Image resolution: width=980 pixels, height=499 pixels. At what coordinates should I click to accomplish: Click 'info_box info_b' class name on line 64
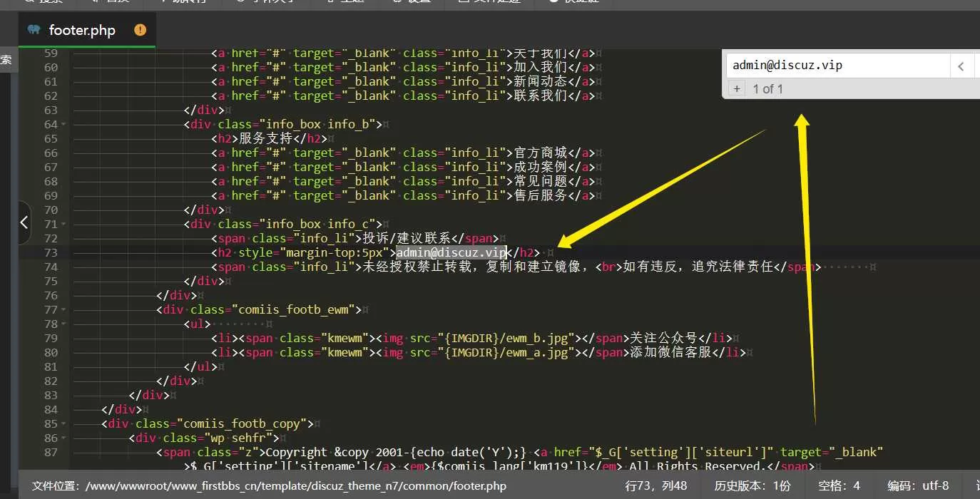point(320,124)
